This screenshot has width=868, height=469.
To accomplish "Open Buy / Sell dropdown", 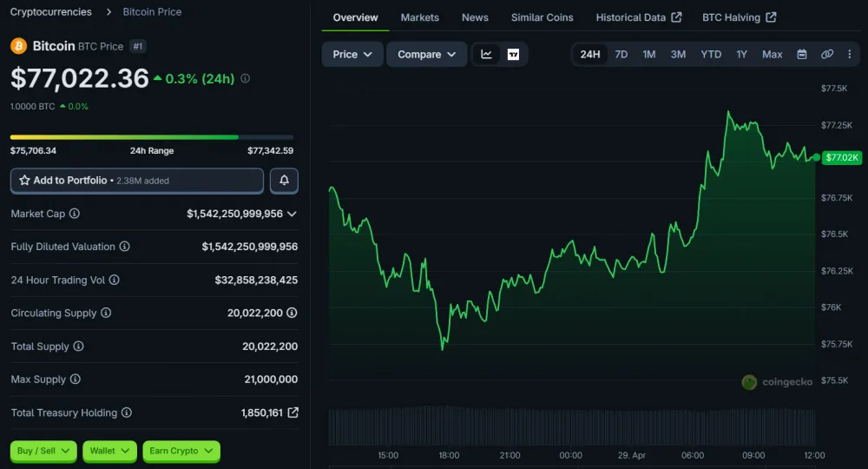I will [43, 451].
